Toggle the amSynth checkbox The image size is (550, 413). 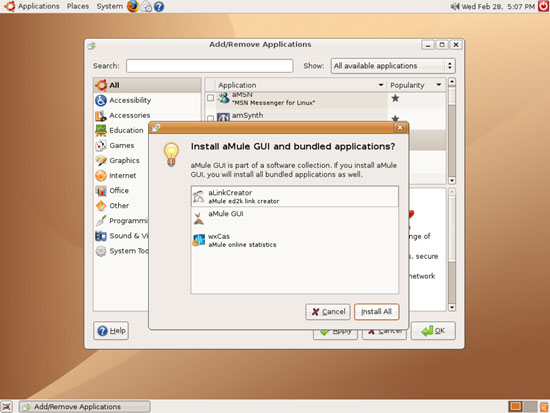point(210,118)
